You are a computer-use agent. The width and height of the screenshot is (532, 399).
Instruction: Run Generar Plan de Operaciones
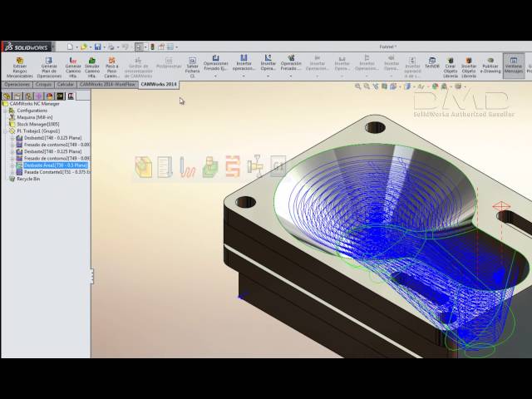tap(49, 67)
